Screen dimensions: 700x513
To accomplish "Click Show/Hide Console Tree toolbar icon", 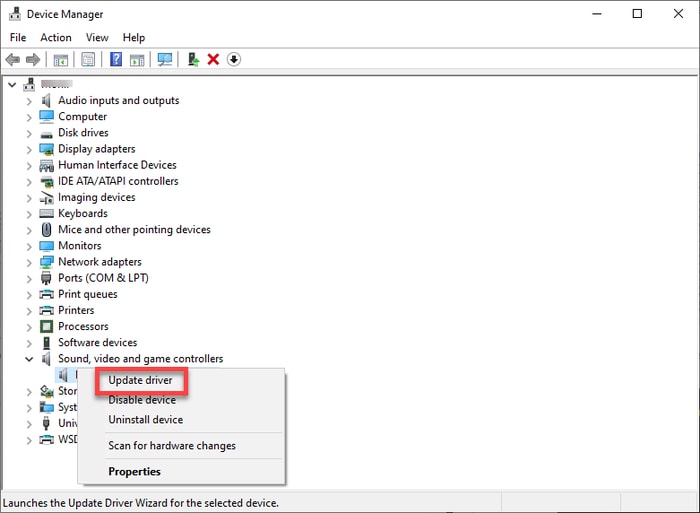I will tap(61, 59).
